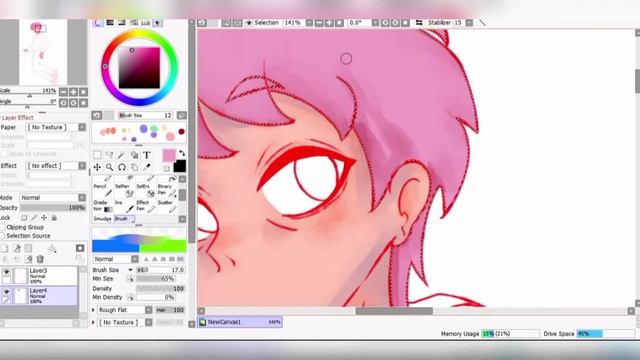Image resolution: width=640 pixels, height=360 pixels.
Task: Click the clear layer icon beside trash
Action: (29, 259)
